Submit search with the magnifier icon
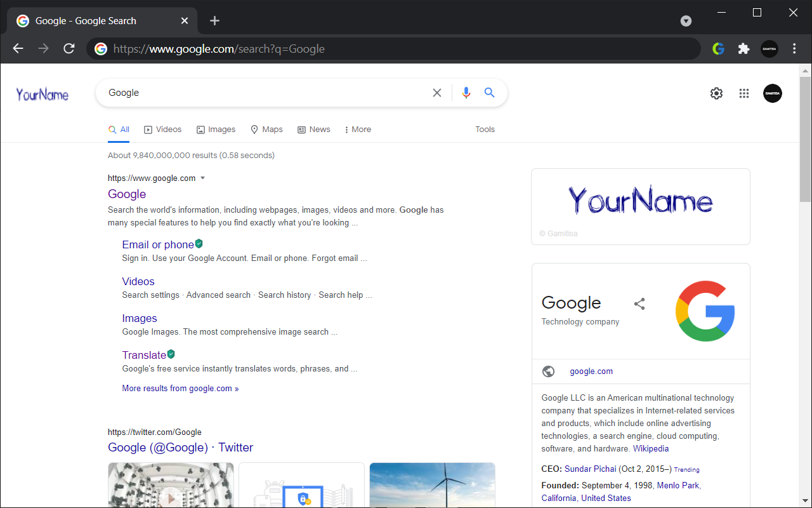812x508 pixels. (x=490, y=93)
